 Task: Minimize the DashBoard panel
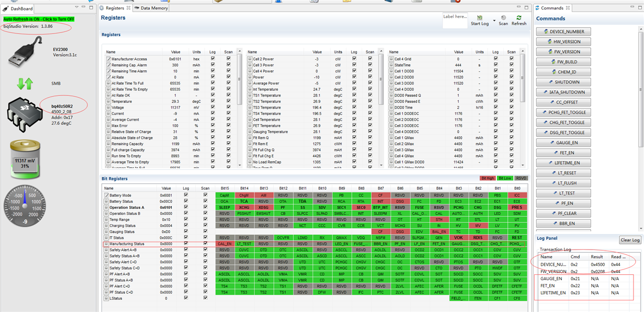tap(84, 8)
